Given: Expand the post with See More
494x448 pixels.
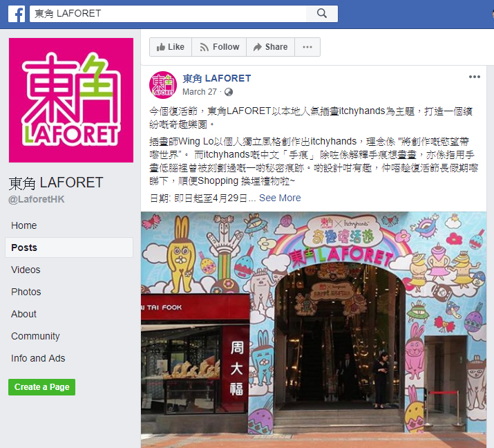Looking at the screenshot, I should [x=280, y=198].
